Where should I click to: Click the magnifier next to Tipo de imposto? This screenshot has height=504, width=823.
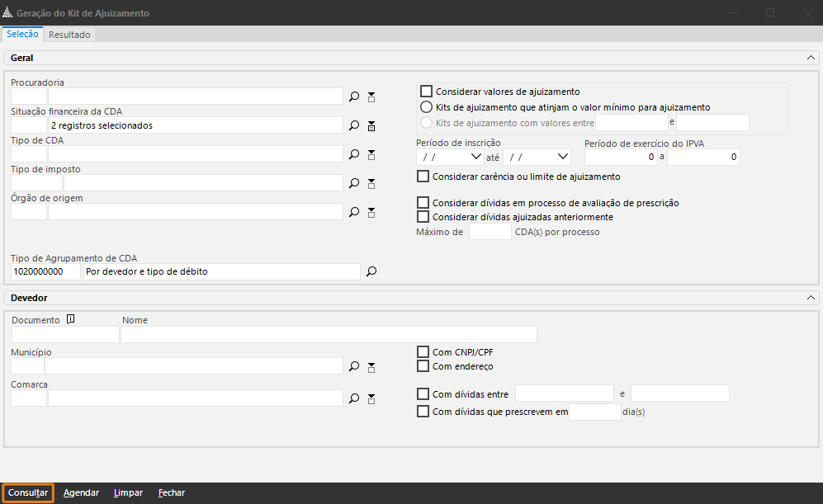pyautogui.click(x=354, y=183)
